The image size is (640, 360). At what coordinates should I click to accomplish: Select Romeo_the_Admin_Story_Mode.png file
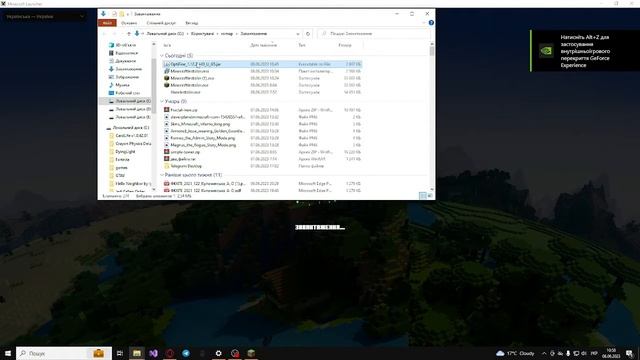(x=262, y=138)
